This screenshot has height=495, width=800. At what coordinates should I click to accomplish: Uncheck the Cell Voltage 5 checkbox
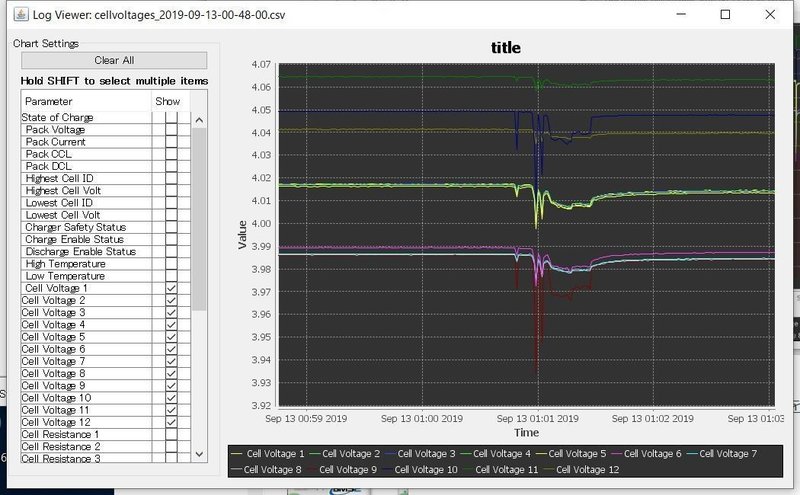pyautogui.click(x=171, y=337)
